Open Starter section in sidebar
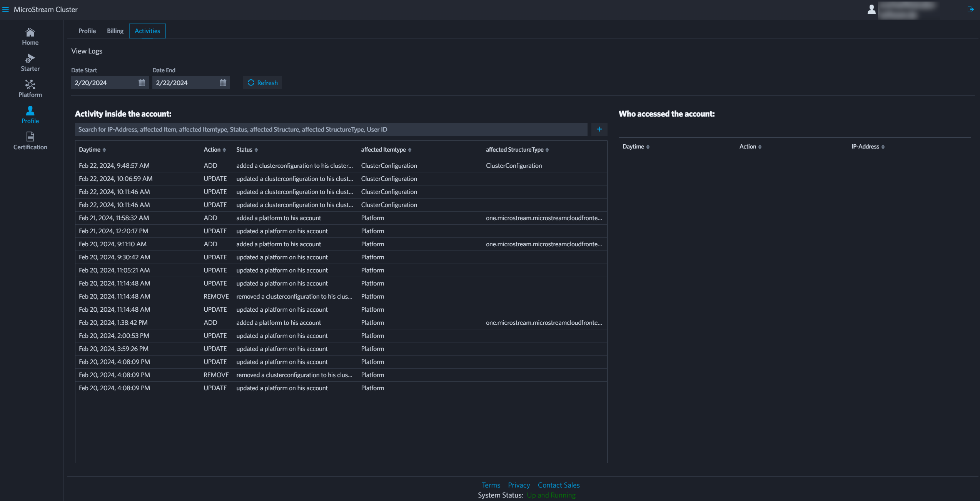The image size is (980, 501). pos(30,63)
